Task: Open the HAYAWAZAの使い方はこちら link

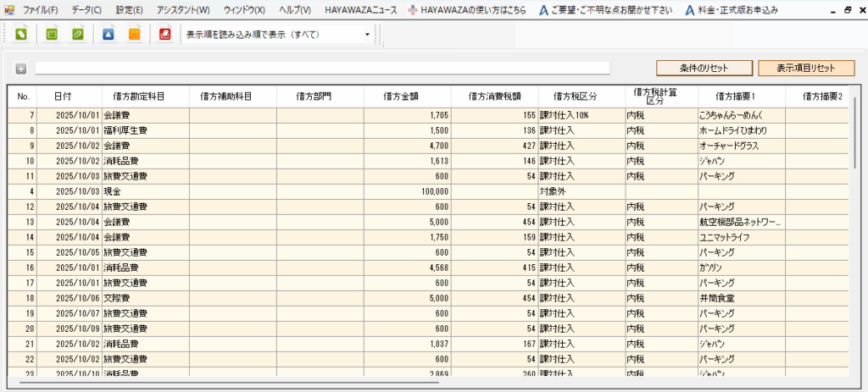Action: [466, 10]
